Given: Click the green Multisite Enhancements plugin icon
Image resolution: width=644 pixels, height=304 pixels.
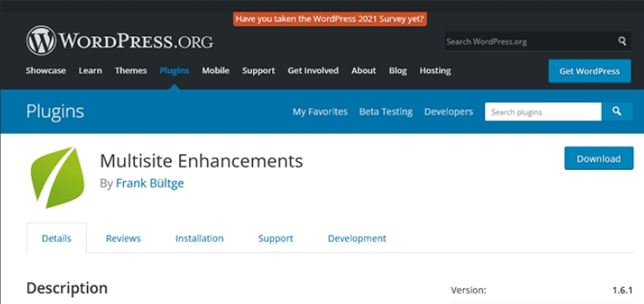Looking at the screenshot, I should click(58, 177).
